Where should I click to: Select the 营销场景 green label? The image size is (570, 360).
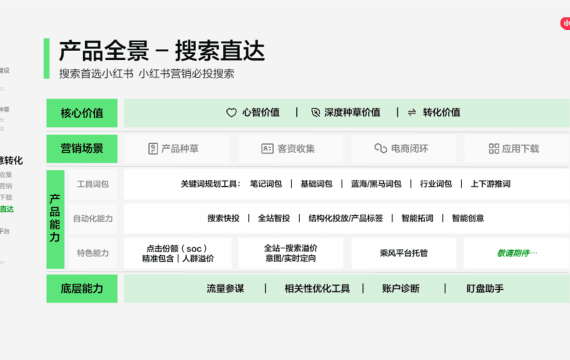[x=82, y=149]
